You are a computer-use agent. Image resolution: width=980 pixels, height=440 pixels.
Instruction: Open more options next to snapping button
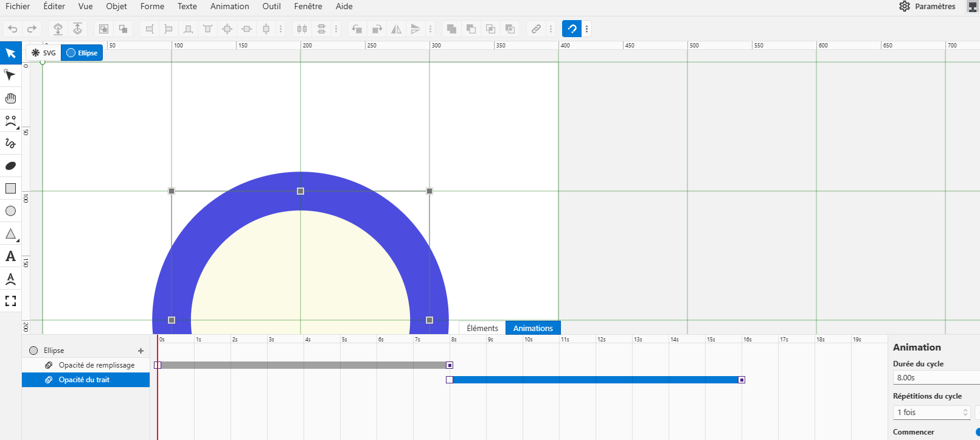(x=586, y=29)
